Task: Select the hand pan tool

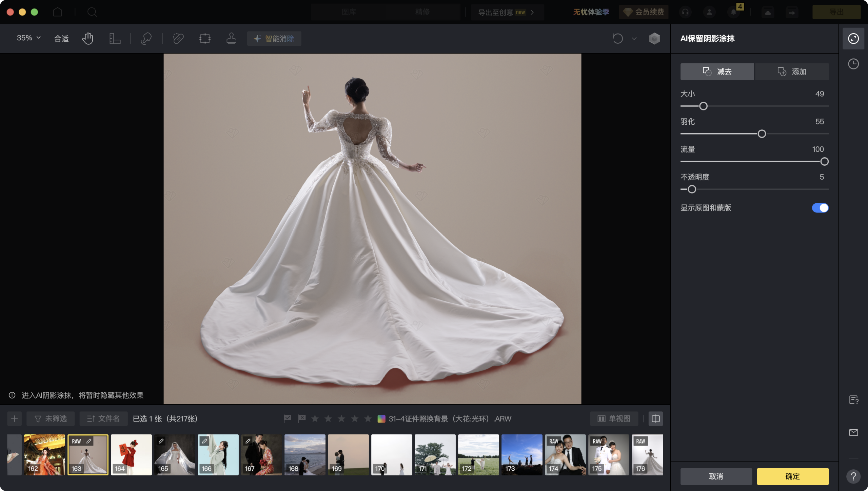Action: [x=87, y=38]
